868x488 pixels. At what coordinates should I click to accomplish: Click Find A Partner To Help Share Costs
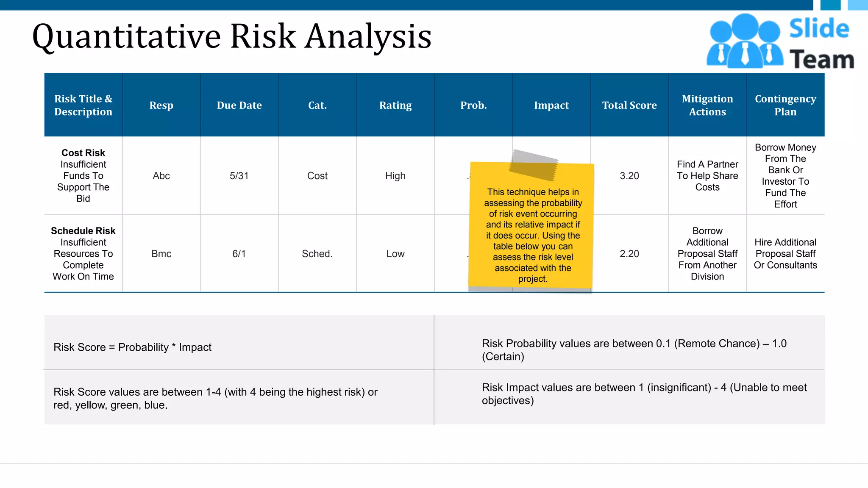click(707, 175)
